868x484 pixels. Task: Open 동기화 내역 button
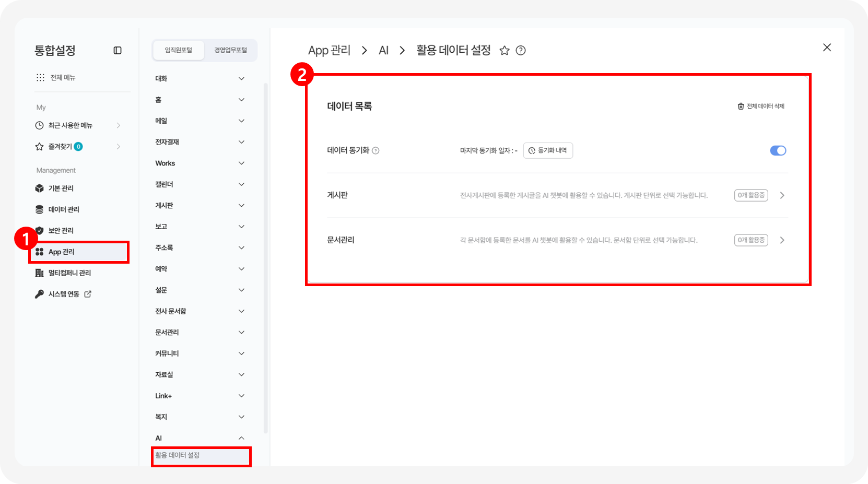point(548,150)
